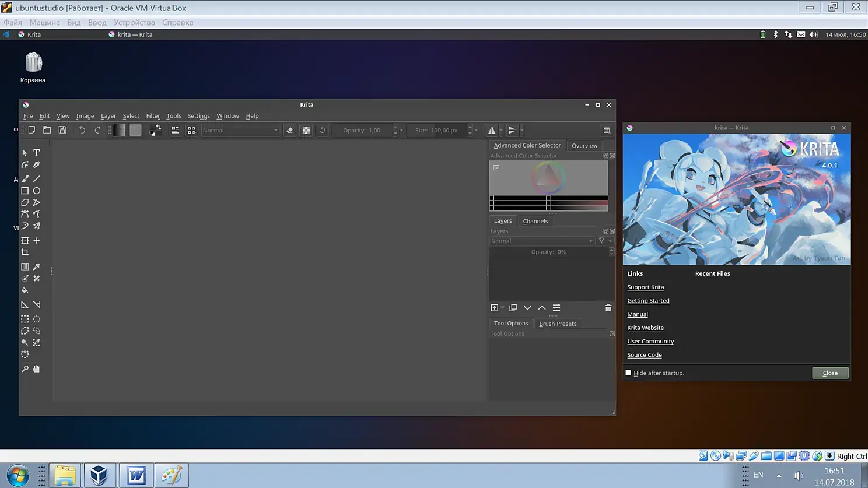The height and width of the screenshot is (488, 868).
Task: Select the Crop tool
Action: (x=24, y=252)
